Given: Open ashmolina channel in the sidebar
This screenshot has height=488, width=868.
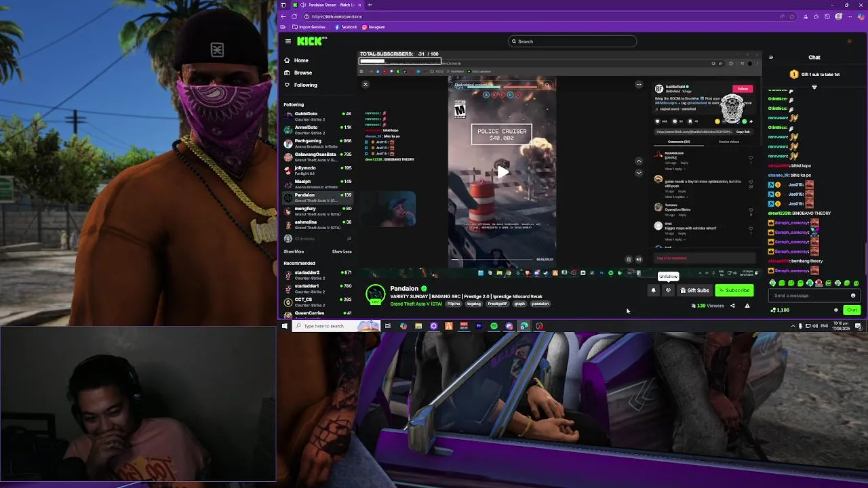Looking at the screenshot, I should pos(318,224).
